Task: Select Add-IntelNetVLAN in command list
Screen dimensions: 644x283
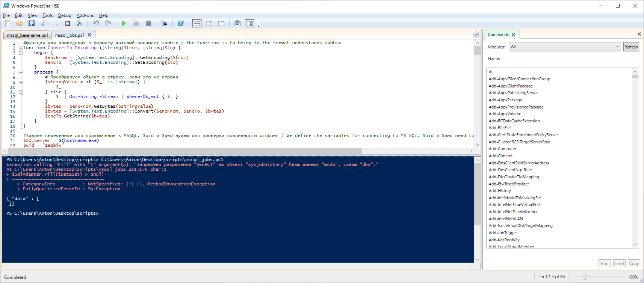Action: pos(506,219)
